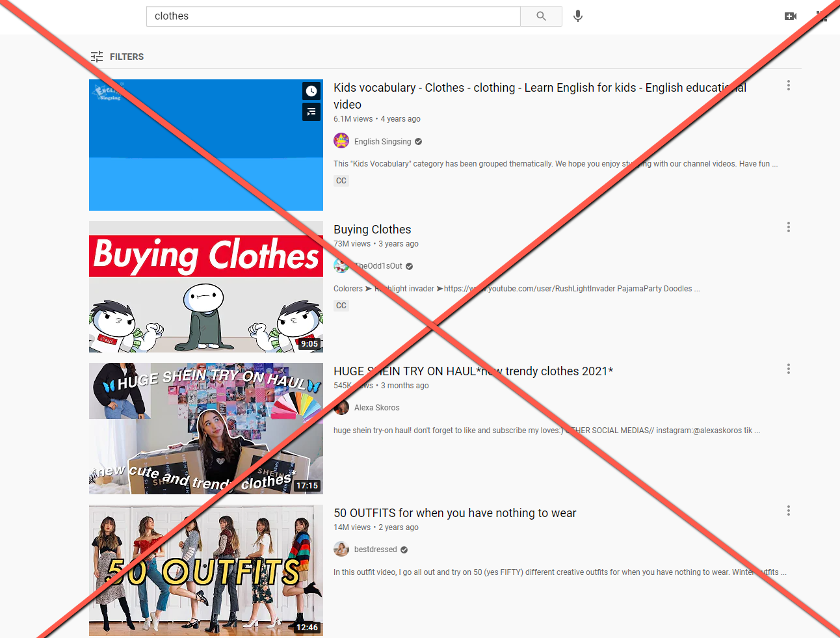Viewport: 840px width, 638px height.
Task: Open options menu for SHEIN try on haul
Action: [x=789, y=369]
